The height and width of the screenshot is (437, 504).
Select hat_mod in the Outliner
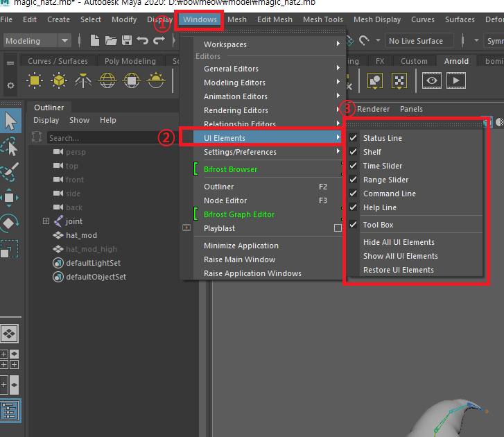(x=81, y=235)
